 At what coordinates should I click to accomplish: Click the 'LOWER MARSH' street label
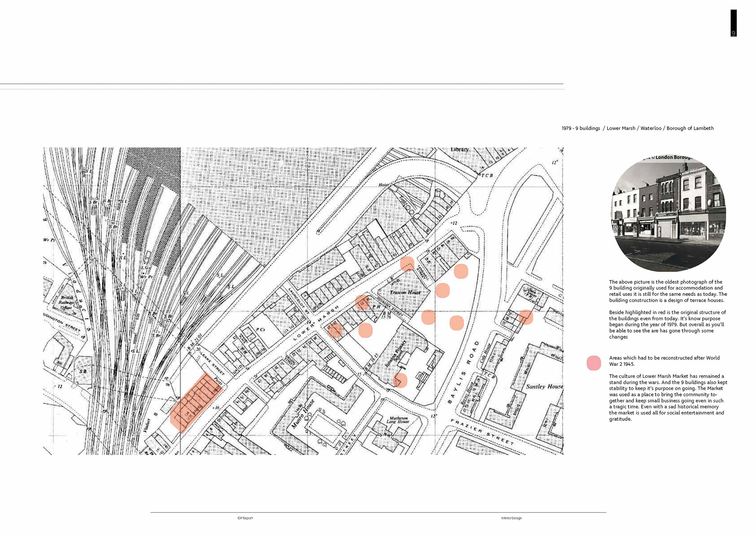[x=316, y=322]
